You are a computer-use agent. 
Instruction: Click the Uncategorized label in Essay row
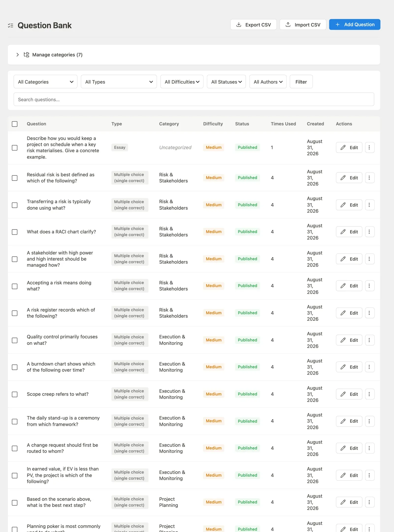[x=175, y=148]
